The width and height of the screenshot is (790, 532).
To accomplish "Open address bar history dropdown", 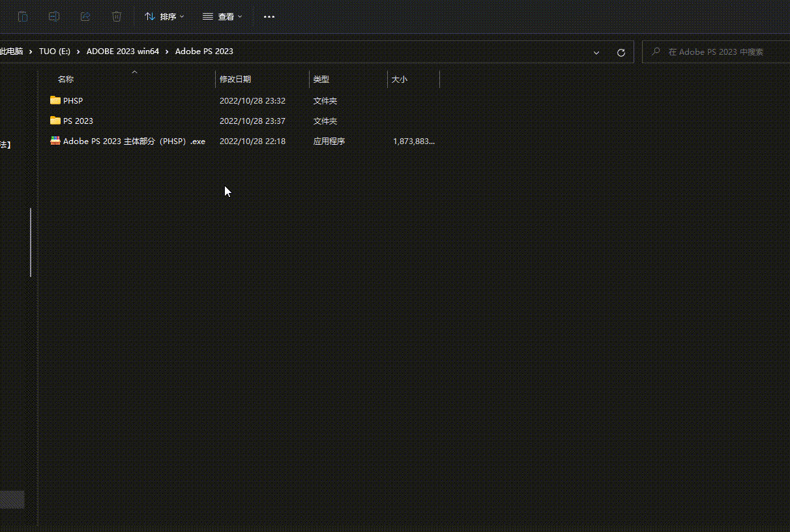I will pos(596,52).
